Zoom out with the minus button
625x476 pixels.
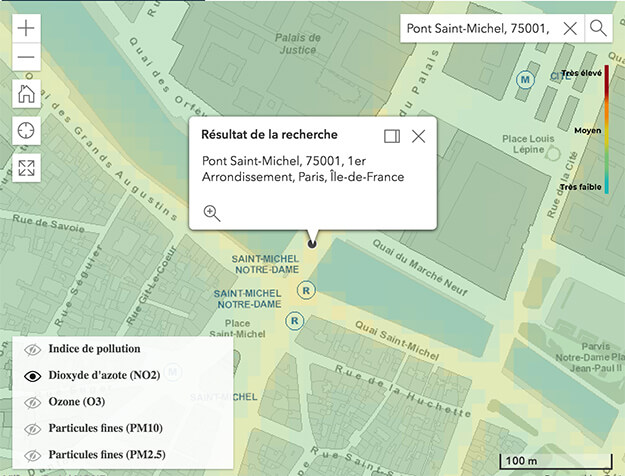coord(26,58)
